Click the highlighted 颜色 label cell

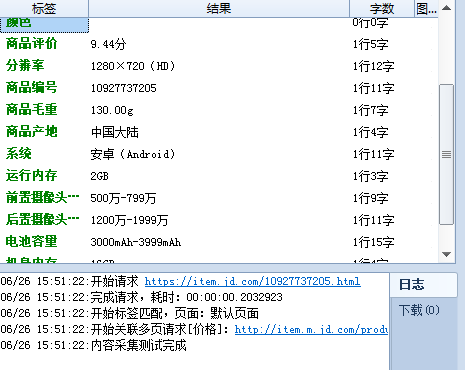pos(44,25)
